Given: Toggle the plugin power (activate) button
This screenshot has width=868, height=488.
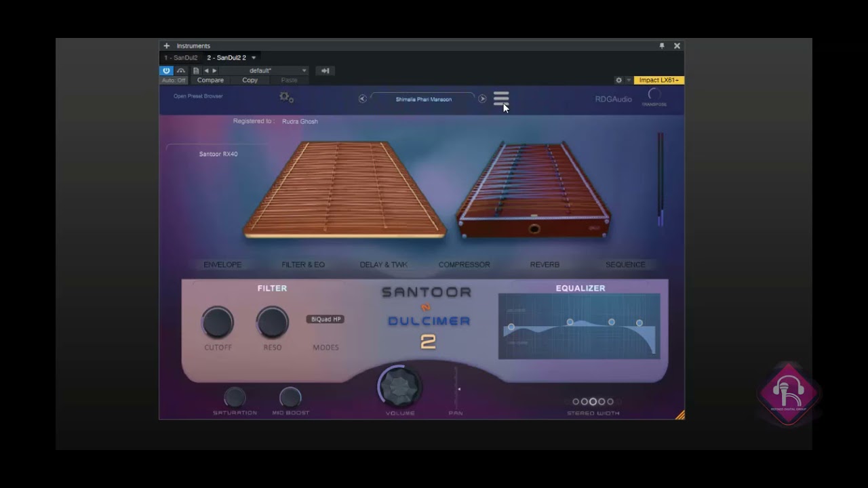Looking at the screenshot, I should 166,70.
